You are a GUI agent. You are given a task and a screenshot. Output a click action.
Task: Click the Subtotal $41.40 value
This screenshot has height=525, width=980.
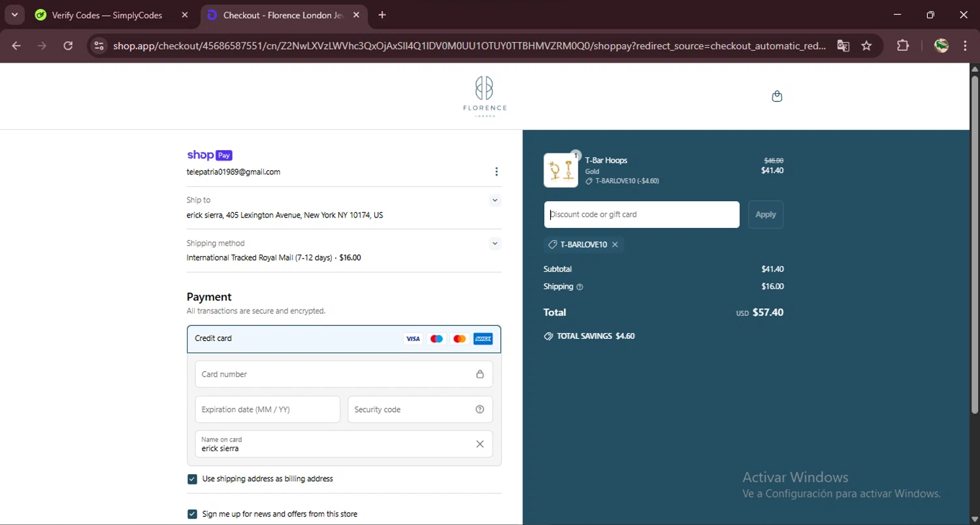tap(772, 269)
